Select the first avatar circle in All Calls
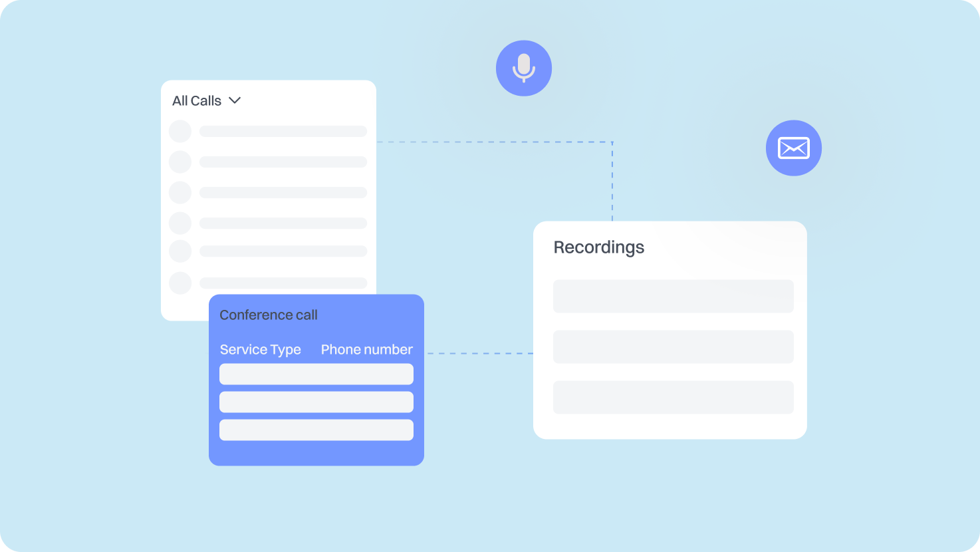The width and height of the screenshot is (980, 552). (180, 131)
